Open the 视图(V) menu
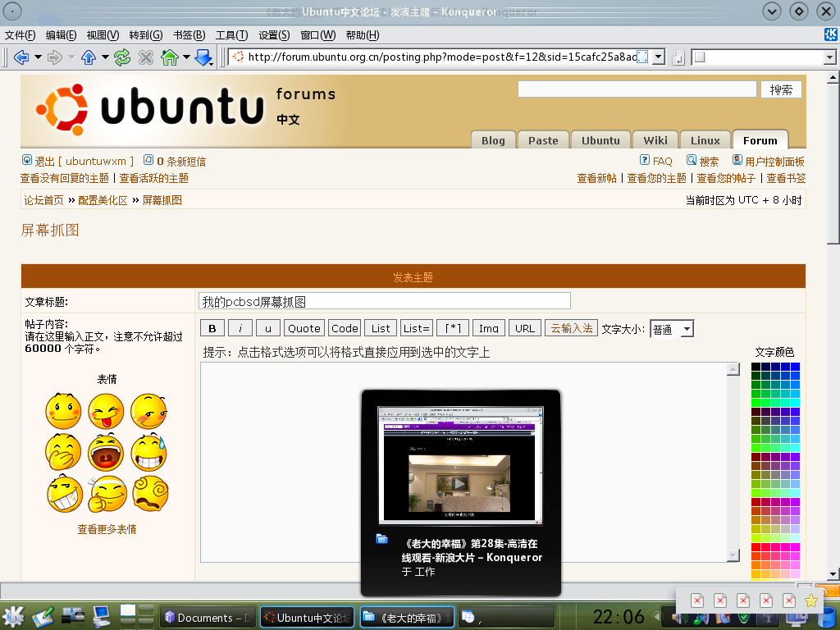The image size is (840, 630). (x=103, y=34)
